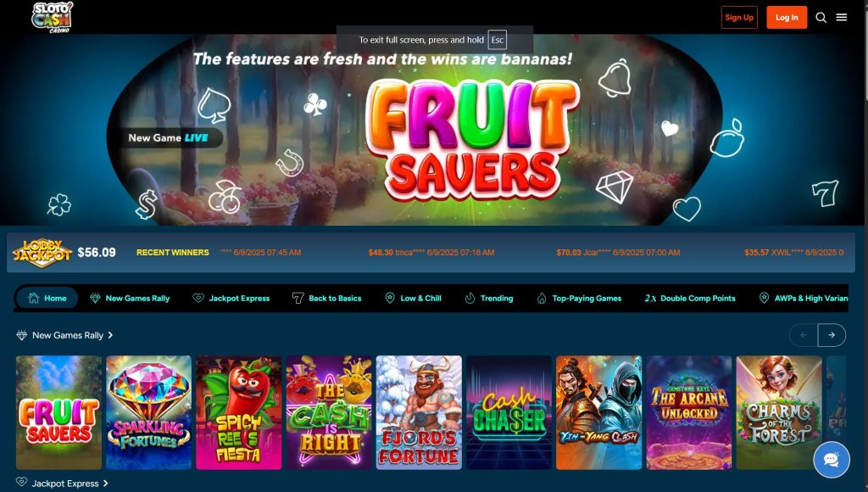Screen dimensions: 868x492
Task: Select the Back to Basics tab
Action: point(326,298)
